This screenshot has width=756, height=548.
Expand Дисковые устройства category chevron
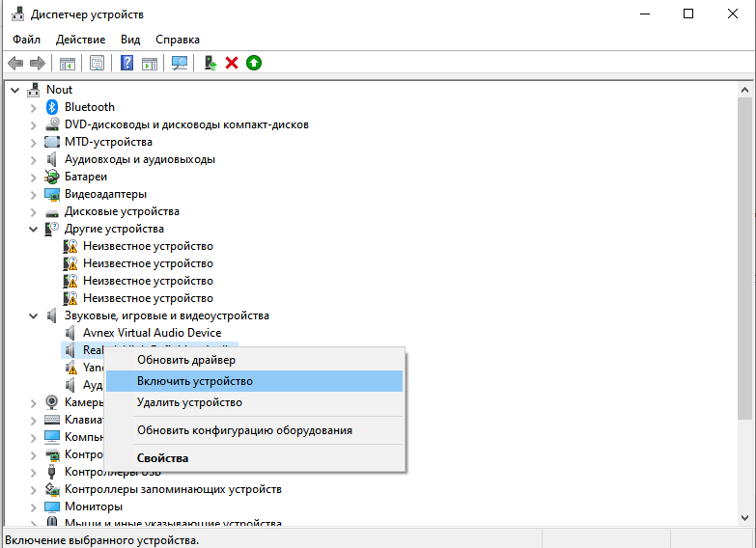click(33, 212)
